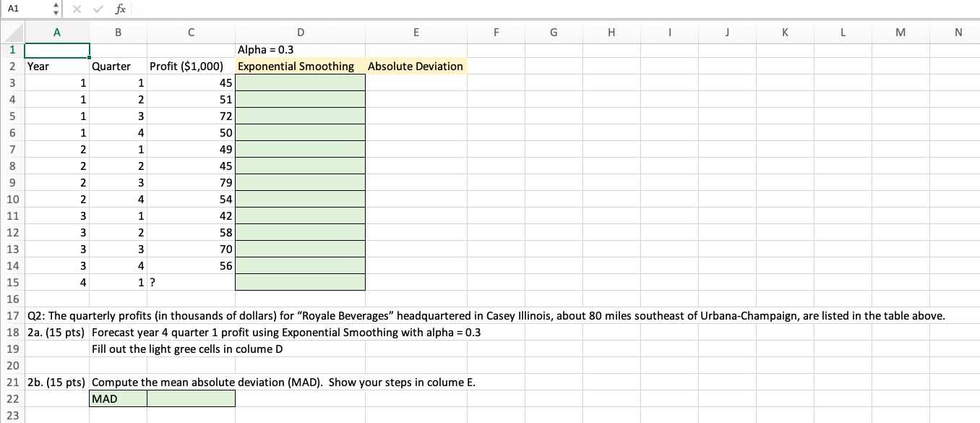Screen dimensions: 980x423
Task: Click the Year cell with 4 in row 15
Action: click(57, 282)
